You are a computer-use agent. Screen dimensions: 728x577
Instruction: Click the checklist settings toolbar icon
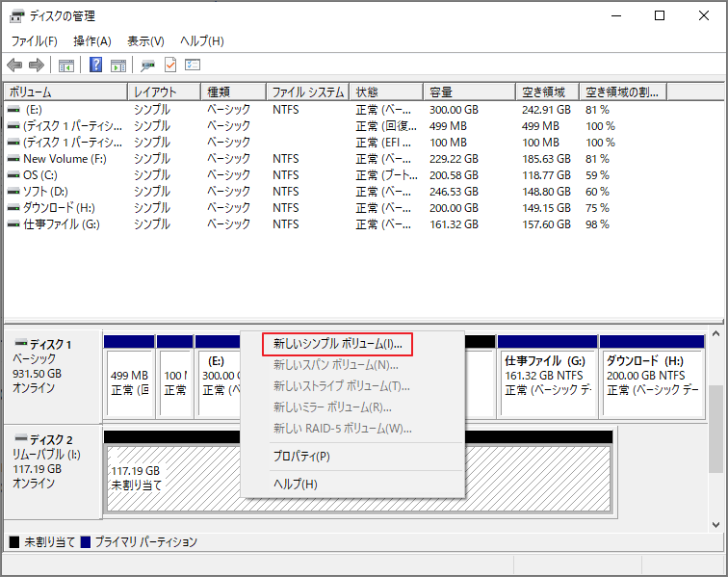193,65
